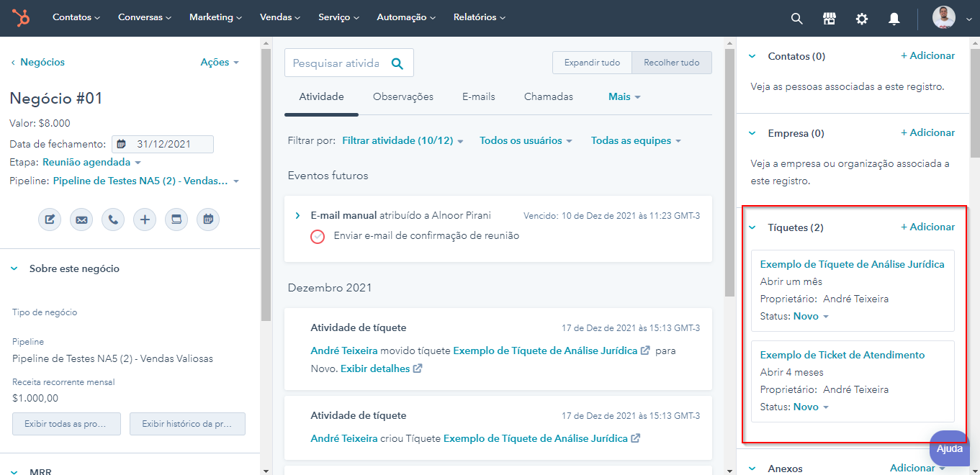
Task: Open the Automação menu
Action: (x=405, y=17)
